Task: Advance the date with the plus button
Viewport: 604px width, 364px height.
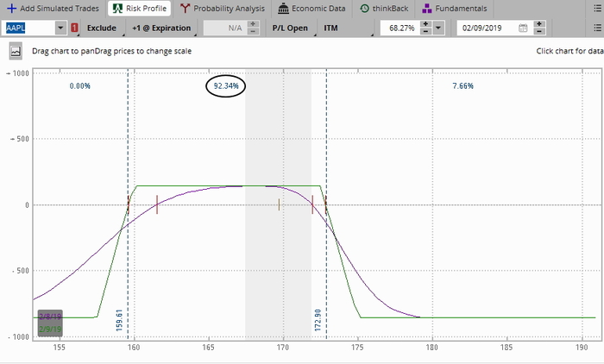Action: tap(539, 24)
